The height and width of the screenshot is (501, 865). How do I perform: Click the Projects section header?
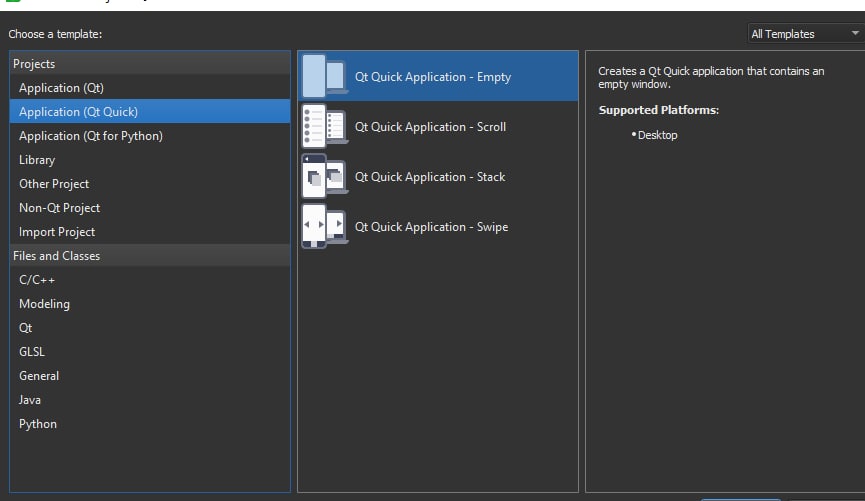click(149, 63)
